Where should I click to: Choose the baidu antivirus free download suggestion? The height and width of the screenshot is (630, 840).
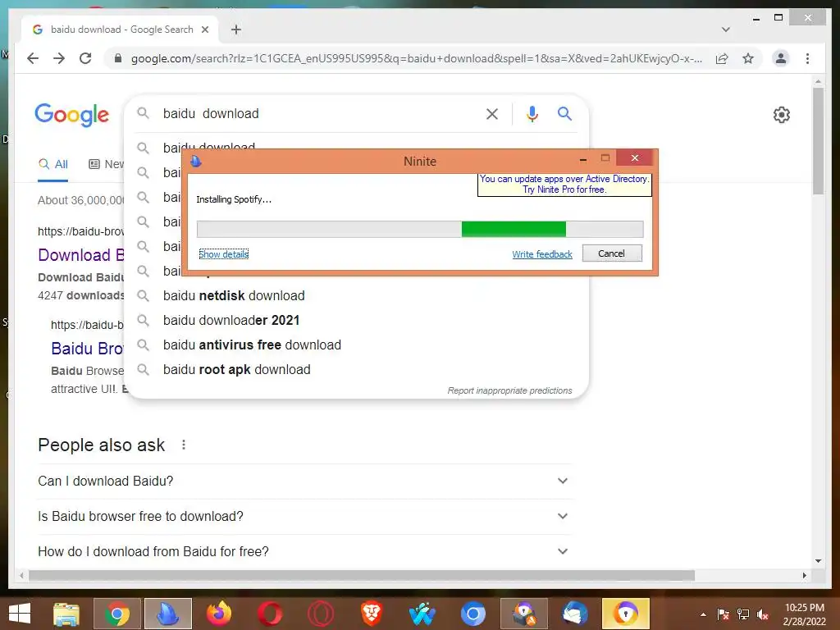point(252,345)
